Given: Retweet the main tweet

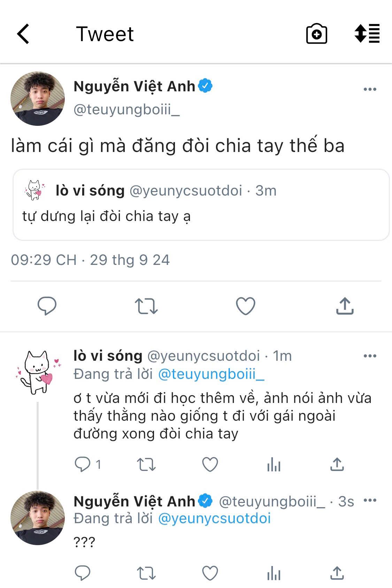Looking at the screenshot, I should (146, 306).
